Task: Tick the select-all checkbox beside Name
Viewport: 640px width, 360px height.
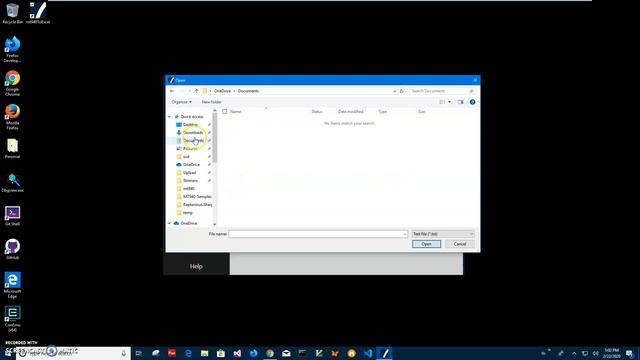Action: coord(224,111)
